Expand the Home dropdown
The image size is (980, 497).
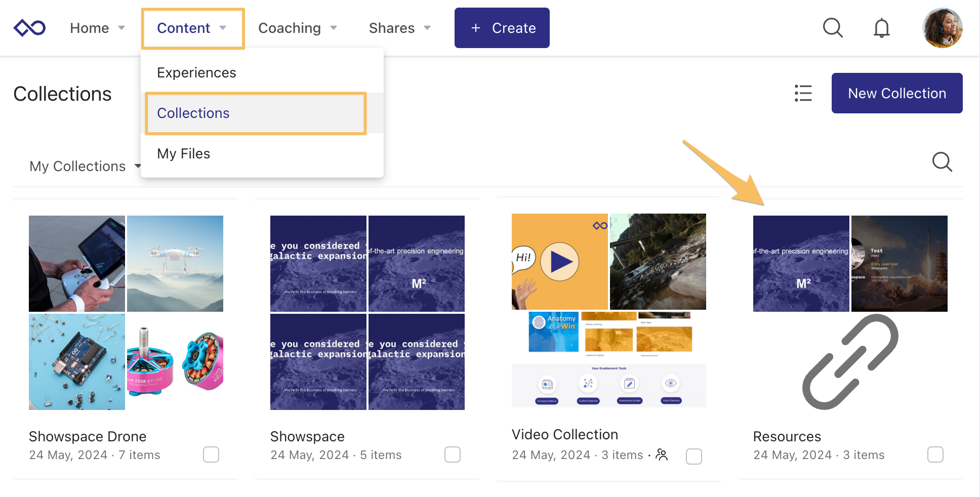[x=97, y=28]
